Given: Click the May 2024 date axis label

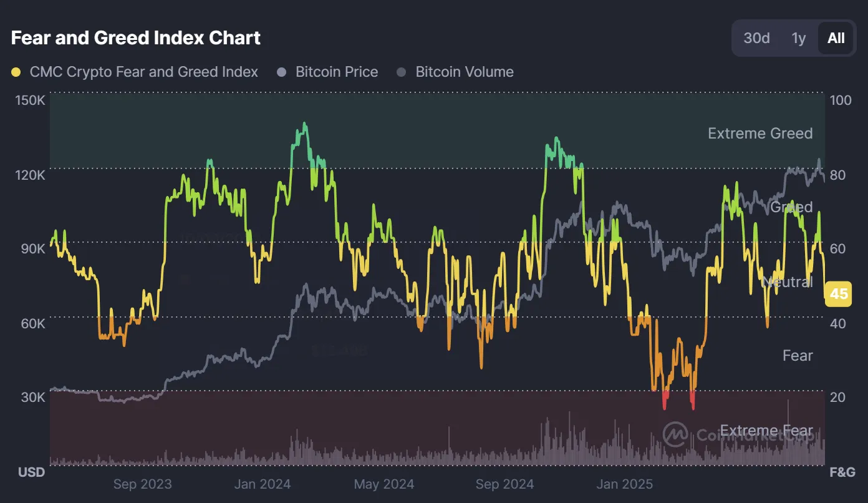Looking at the screenshot, I should click(x=383, y=484).
